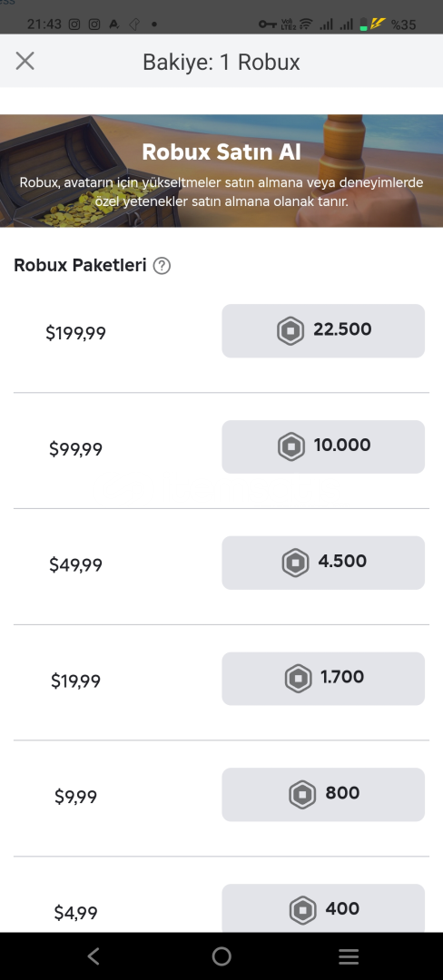The height and width of the screenshot is (980, 443).
Task: Tap the Robux Satın Al treasure banner
Action: [221, 171]
